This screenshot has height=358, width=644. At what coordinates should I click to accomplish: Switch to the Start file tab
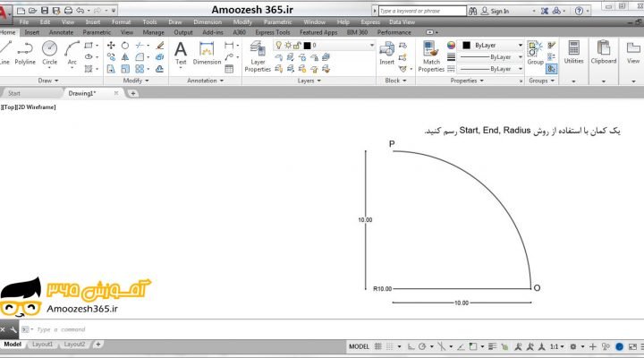coord(14,93)
